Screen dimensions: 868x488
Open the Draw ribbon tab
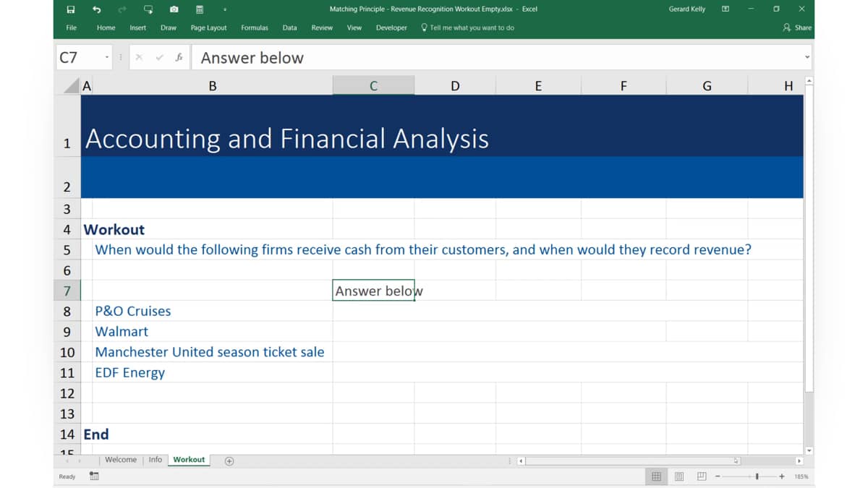(169, 27)
